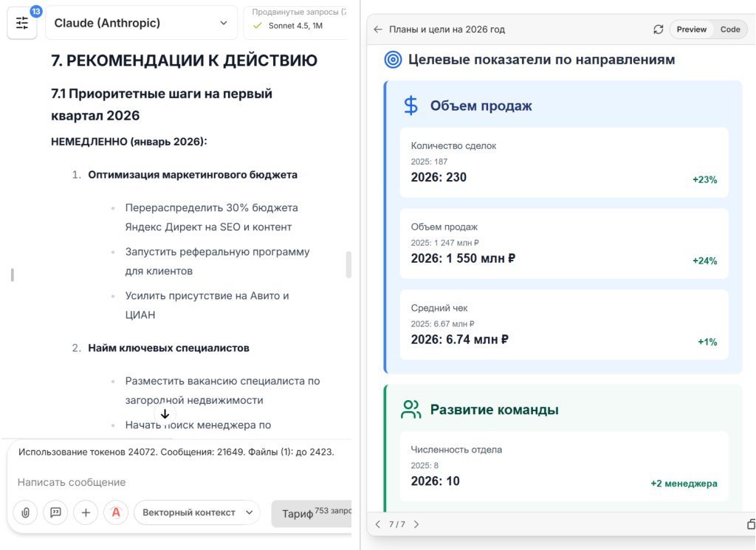Open the settings sliders icon with badge 13
Image resolution: width=756 pixels, height=550 pixels.
point(22,23)
